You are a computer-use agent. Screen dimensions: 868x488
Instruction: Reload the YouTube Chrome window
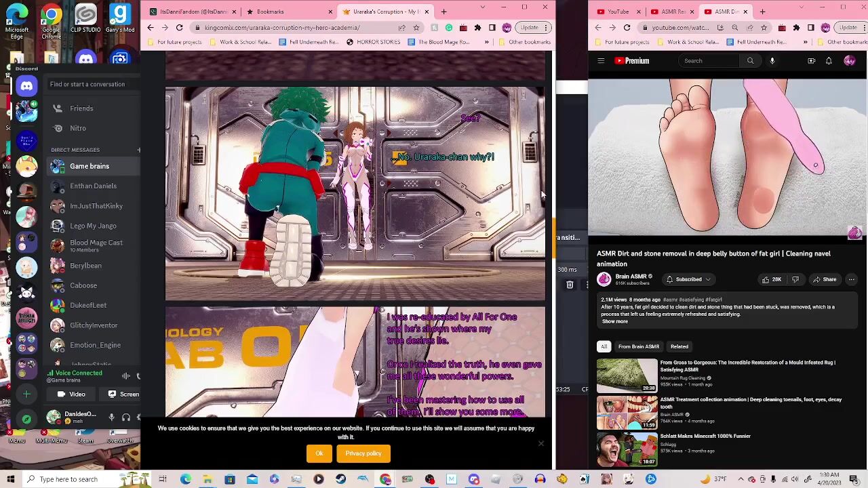[627, 28]
